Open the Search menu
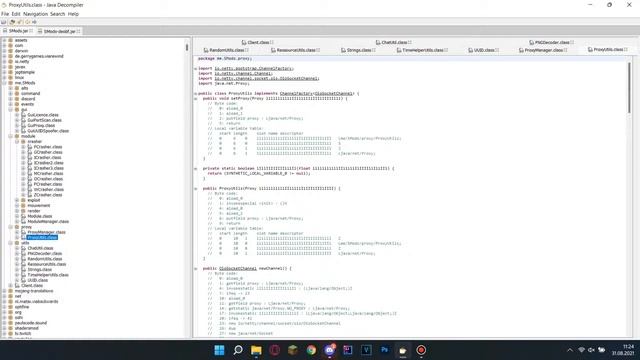640x360 pixels. point(58,14)
